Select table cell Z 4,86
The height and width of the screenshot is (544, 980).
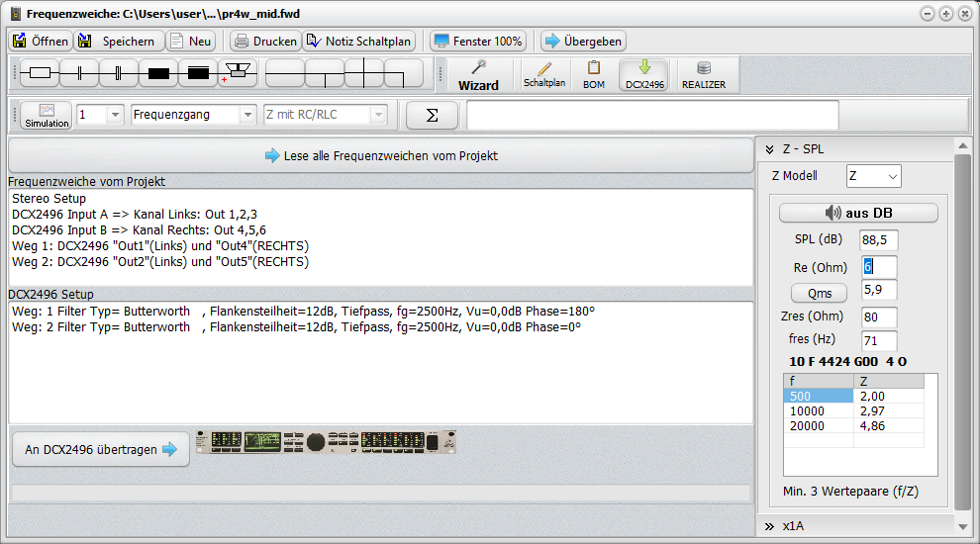888,426
